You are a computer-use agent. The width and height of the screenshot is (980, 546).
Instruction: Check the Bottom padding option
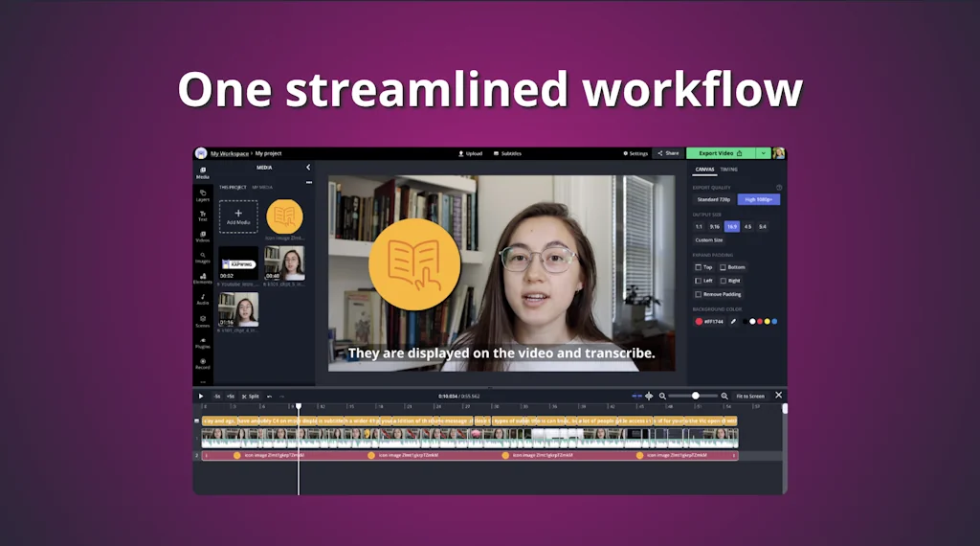pos(723,267)
